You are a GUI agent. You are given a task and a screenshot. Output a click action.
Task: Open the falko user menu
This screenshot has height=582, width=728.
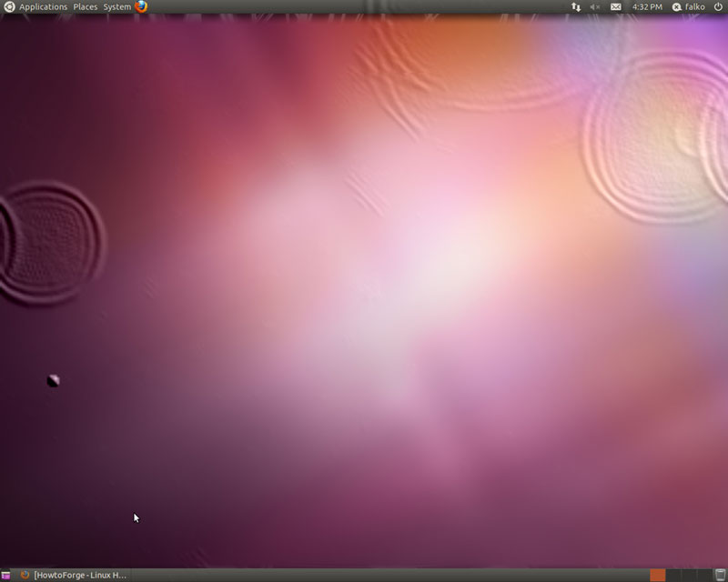(695, 7)
